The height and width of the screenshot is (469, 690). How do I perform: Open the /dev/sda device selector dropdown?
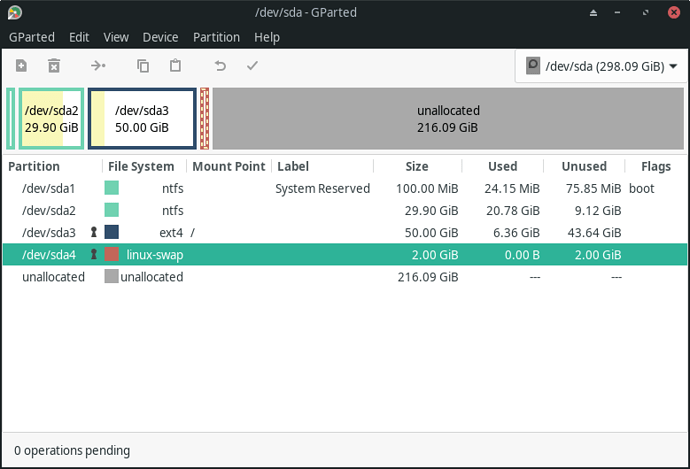(601, 66)
